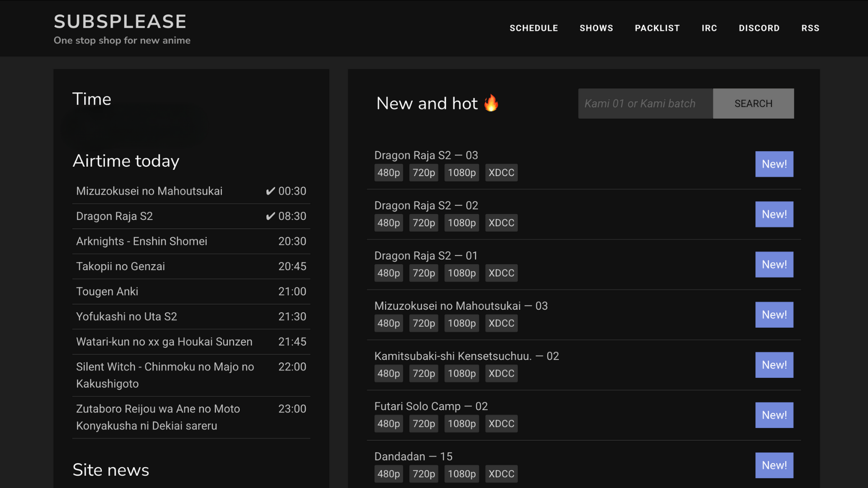Open the Discord link in header

point(759,28)
